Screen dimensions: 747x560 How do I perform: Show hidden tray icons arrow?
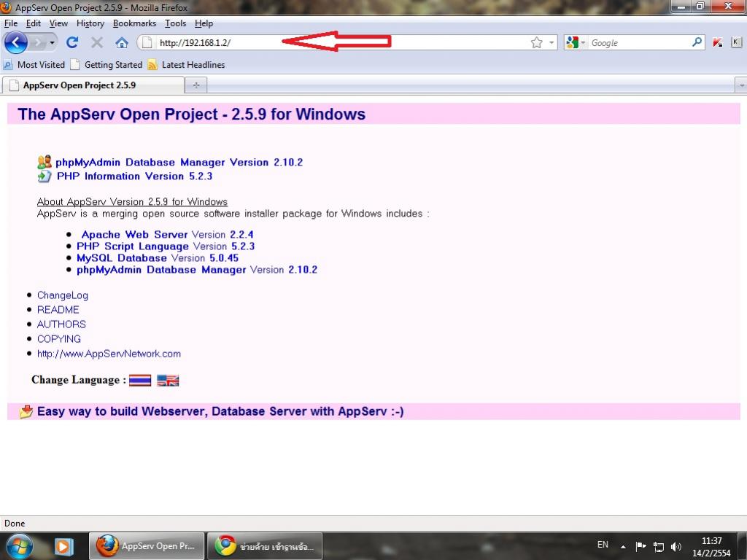point(623,547)
